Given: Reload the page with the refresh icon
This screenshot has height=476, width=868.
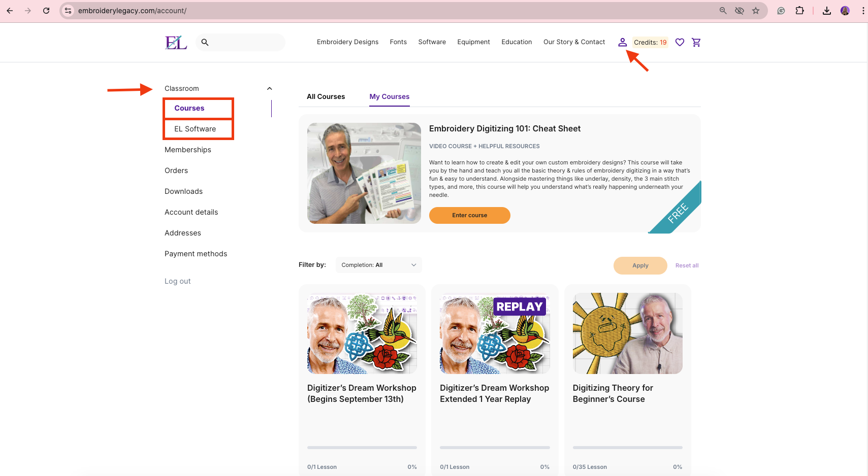Looking at the screenshot, I should pyautogui.click(x=46, y=11).
